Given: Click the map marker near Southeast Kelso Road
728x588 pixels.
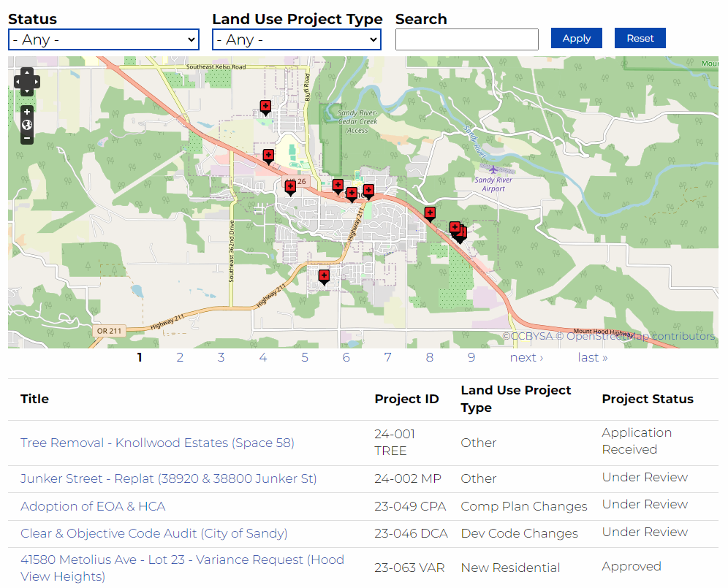Looking at the screenshot, I should point(265,107).
